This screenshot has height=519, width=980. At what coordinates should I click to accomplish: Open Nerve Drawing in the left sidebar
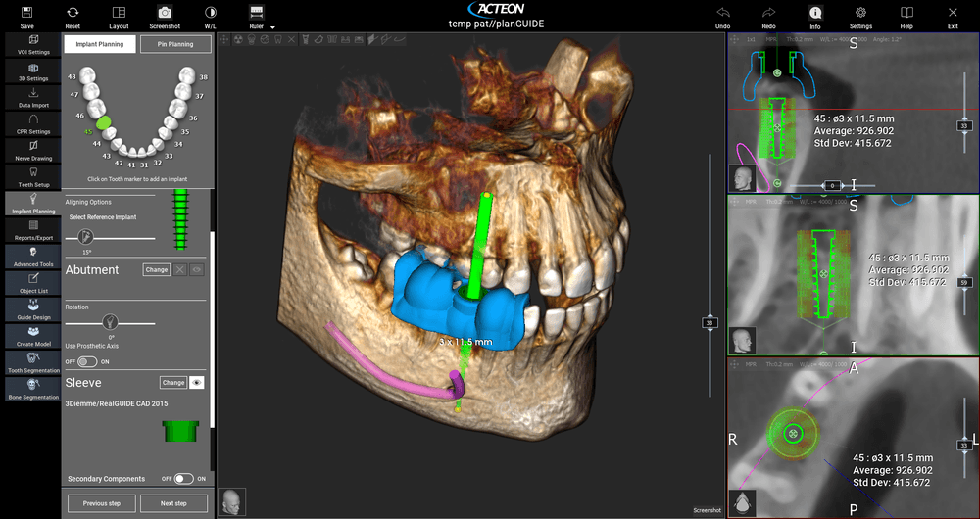pos(33,151)
